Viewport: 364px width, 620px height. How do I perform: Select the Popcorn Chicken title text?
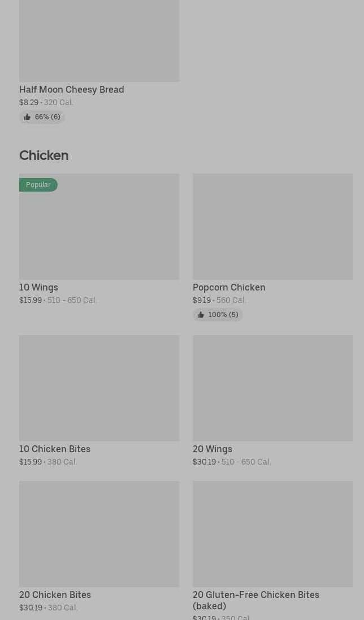click(229, 287)
